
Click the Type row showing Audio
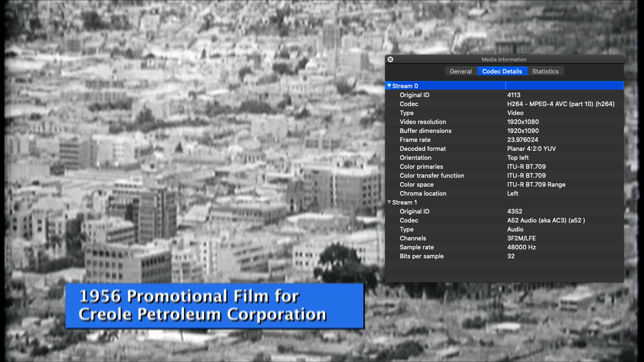tap(504, 229)
